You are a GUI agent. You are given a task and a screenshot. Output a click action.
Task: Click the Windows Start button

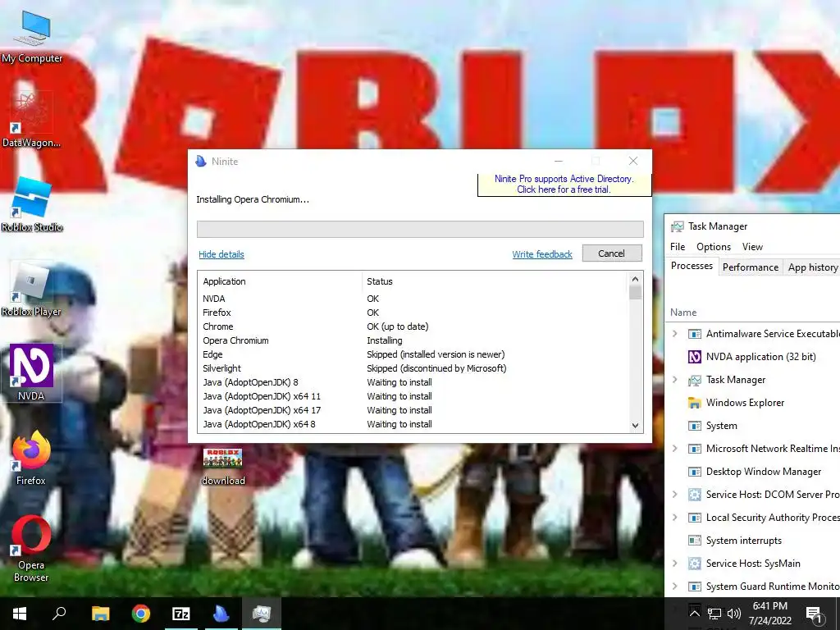[20, 614]
